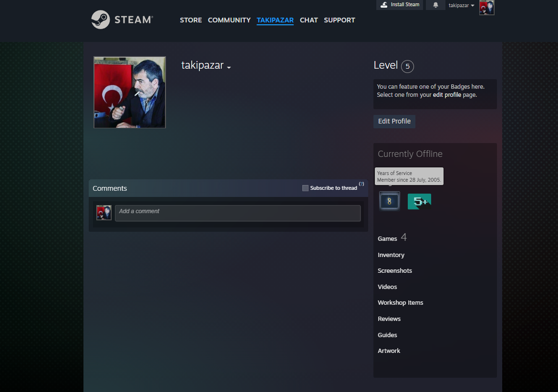Open the STORE menu
Image resolution: width=558 pixels, height=392 pixels.
[191, 21]
